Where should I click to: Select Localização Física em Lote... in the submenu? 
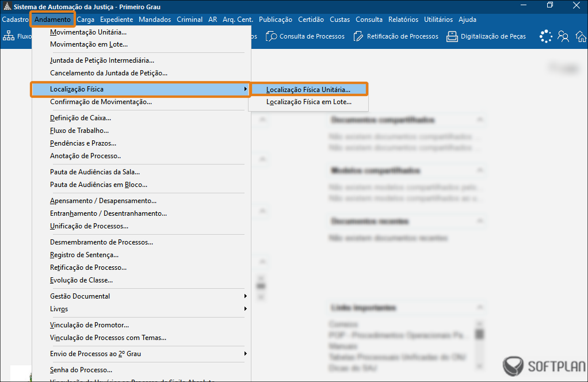point(308,102)
